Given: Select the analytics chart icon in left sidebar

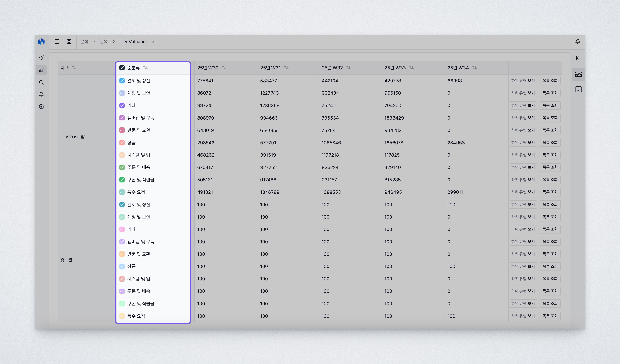Looking at the screenshot, I should (41, 70).
